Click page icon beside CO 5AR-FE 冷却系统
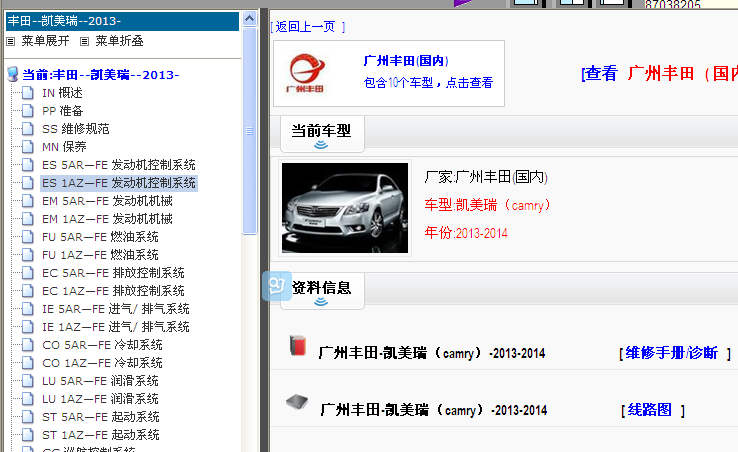This screenshot has height=452, width=738. [28, 345]
